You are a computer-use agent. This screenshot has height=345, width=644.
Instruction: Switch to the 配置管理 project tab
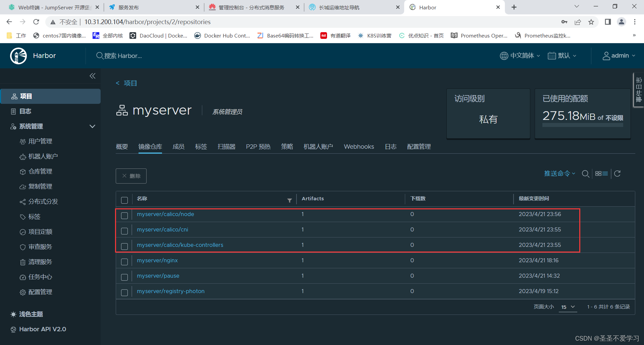pos(419,147)
